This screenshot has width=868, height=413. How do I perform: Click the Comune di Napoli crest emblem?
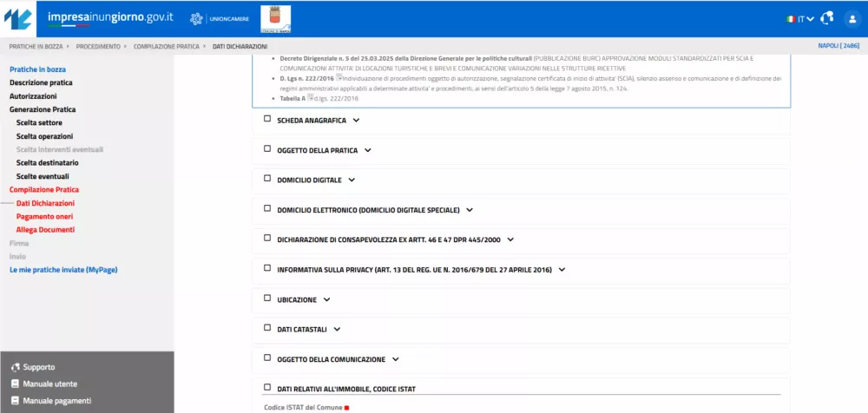coord(276,19)
